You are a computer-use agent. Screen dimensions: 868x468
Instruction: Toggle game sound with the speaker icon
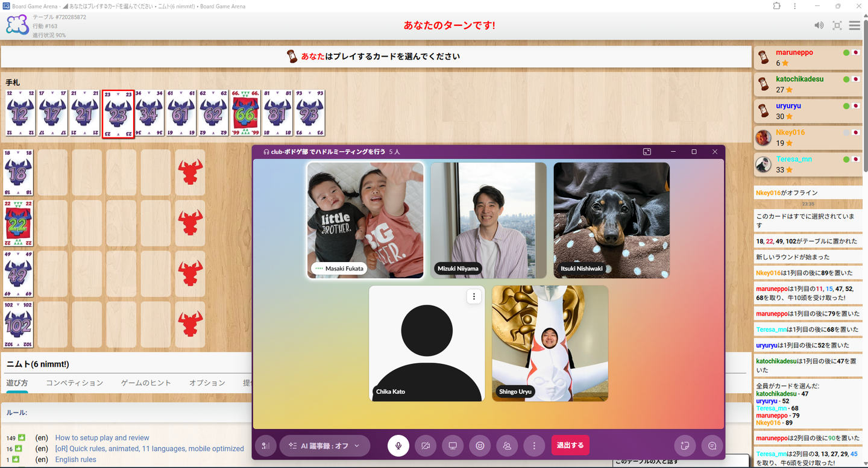point(819,25)
